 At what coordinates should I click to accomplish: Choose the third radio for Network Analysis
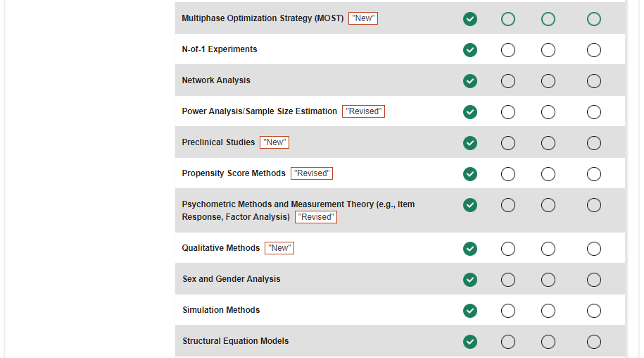[x=548, y=81]
